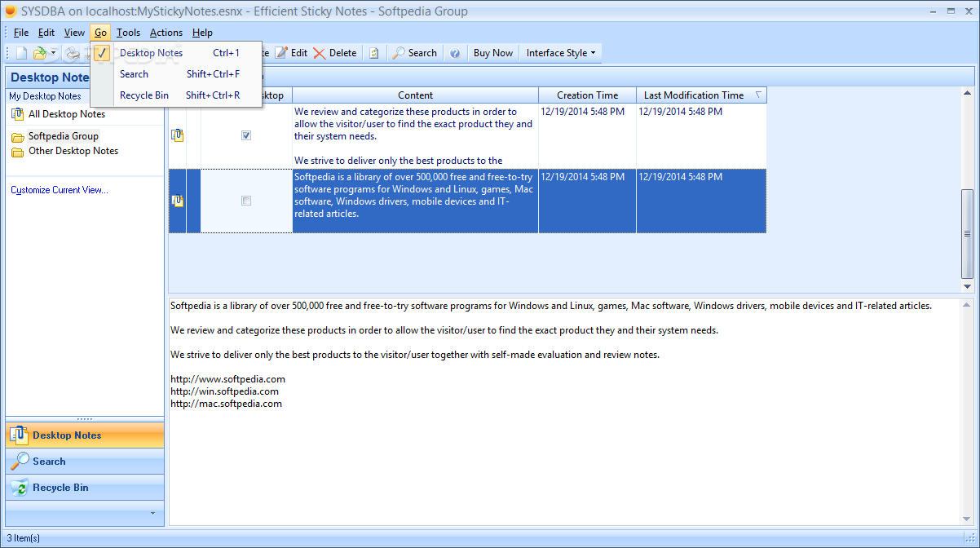
Task: Click the Print toolbar icon
Action: (73, 53)
